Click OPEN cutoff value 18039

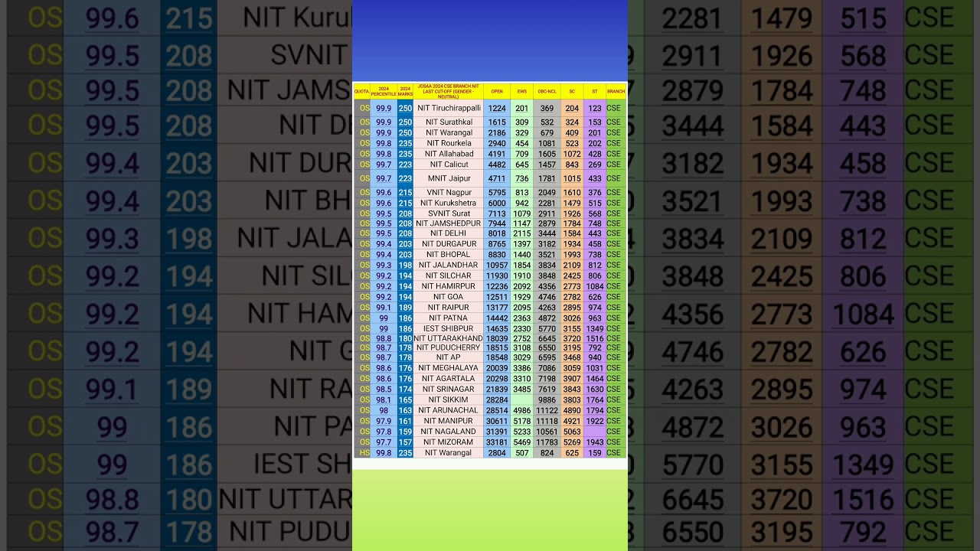(x=497, y=338)
